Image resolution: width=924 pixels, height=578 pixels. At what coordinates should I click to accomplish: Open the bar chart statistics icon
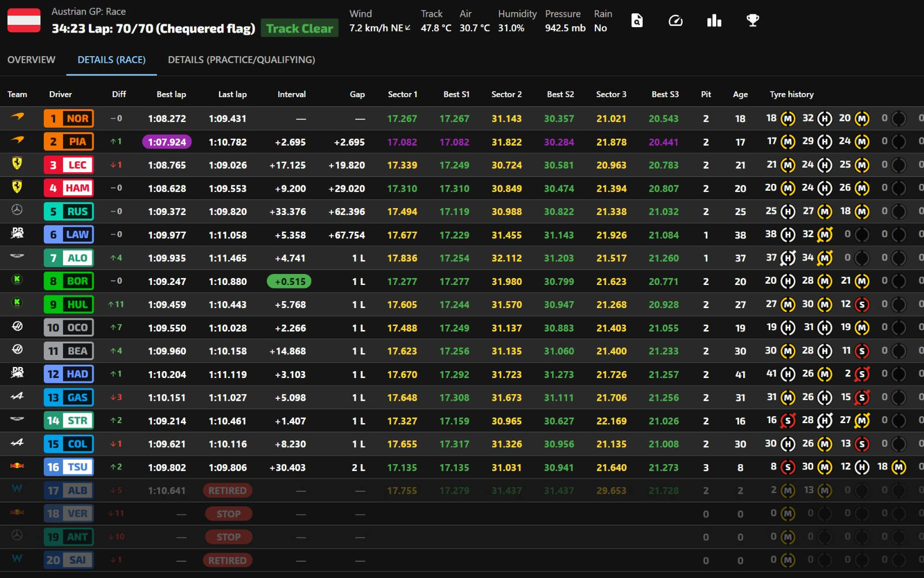(x=714, y=21)
